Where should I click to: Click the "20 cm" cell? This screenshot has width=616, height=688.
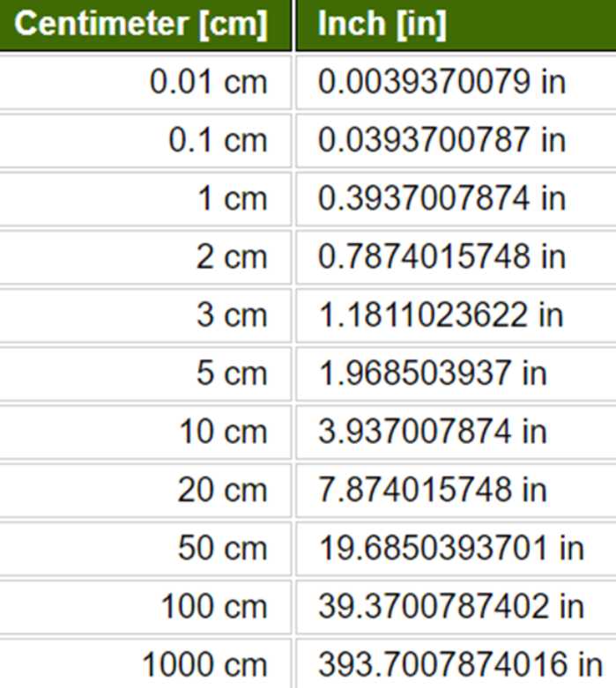pyautogui.click(x=145, y=490)
